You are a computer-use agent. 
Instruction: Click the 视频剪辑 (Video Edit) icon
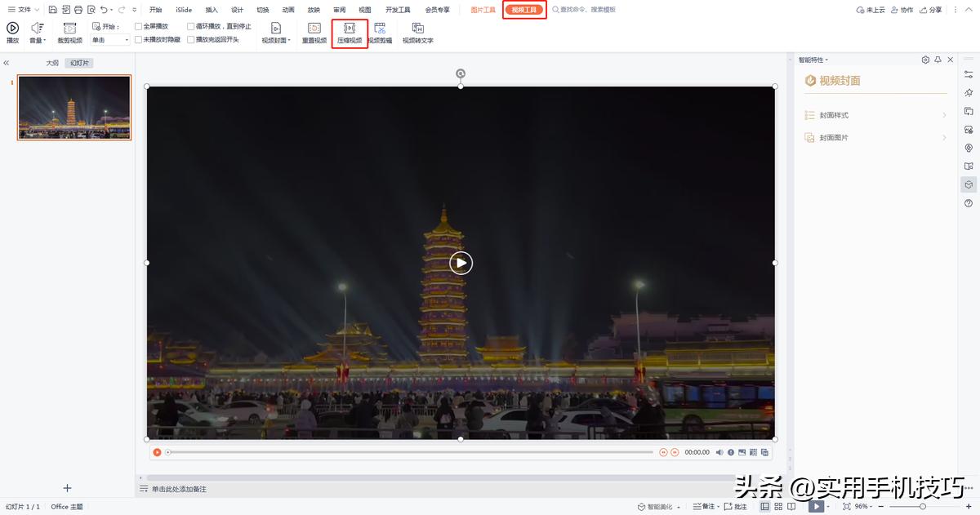380,33
